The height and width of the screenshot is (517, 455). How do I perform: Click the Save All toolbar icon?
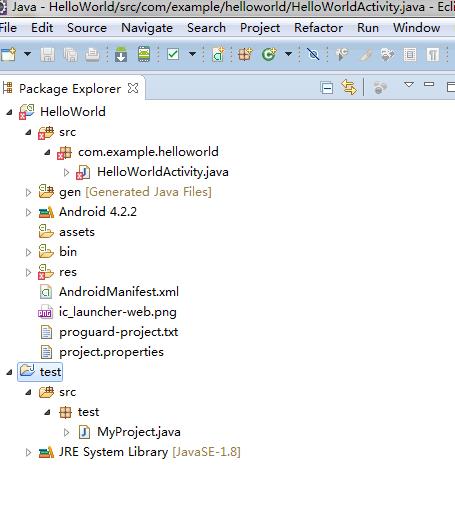pos(70,54)
